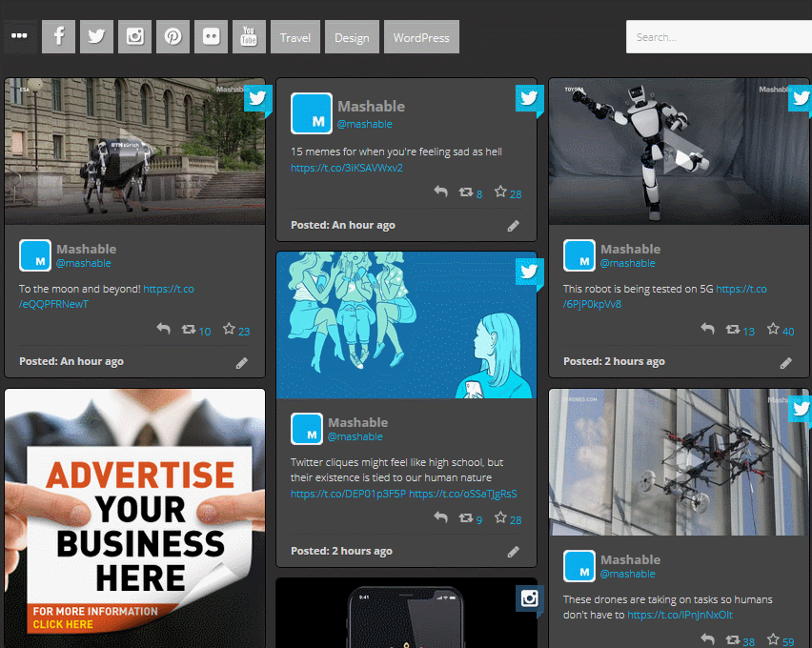Filter feed by Flickr

(x=211, y=36)
